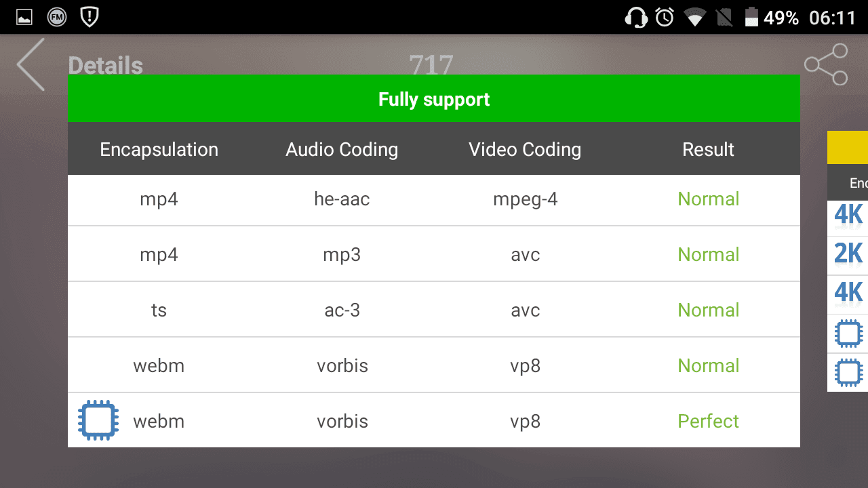
Task: Tap the green Fully support header
Action: (x=434, y=98)
